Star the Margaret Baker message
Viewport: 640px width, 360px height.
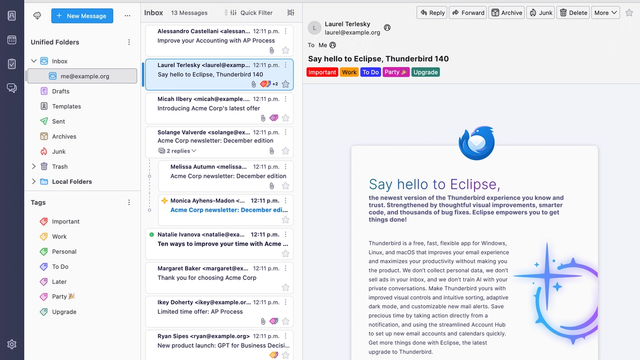click(285, 287)
